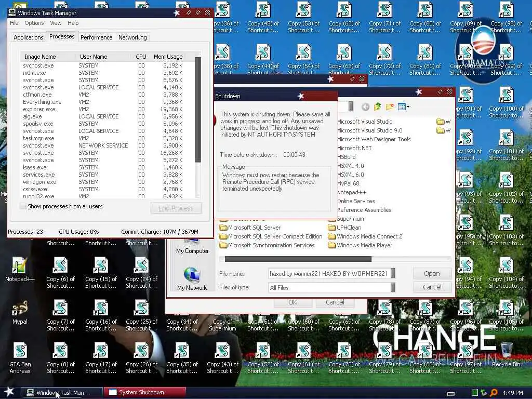Open Notepad++ folder in file list

352,192
